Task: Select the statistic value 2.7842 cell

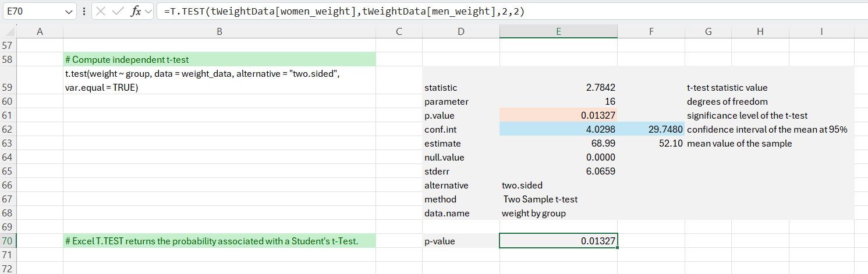Action: (558, 87)
